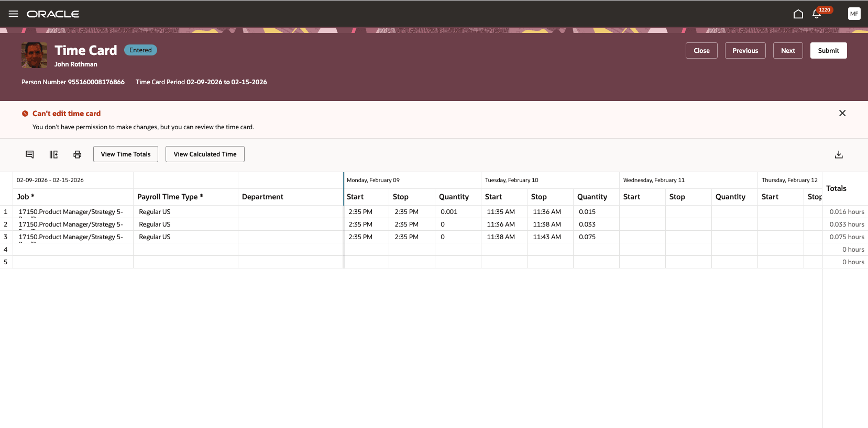The width and height of the screenshot is (868, 428).
Task: Click Tuesday quantity 0.033
Action: pos(596,224)
